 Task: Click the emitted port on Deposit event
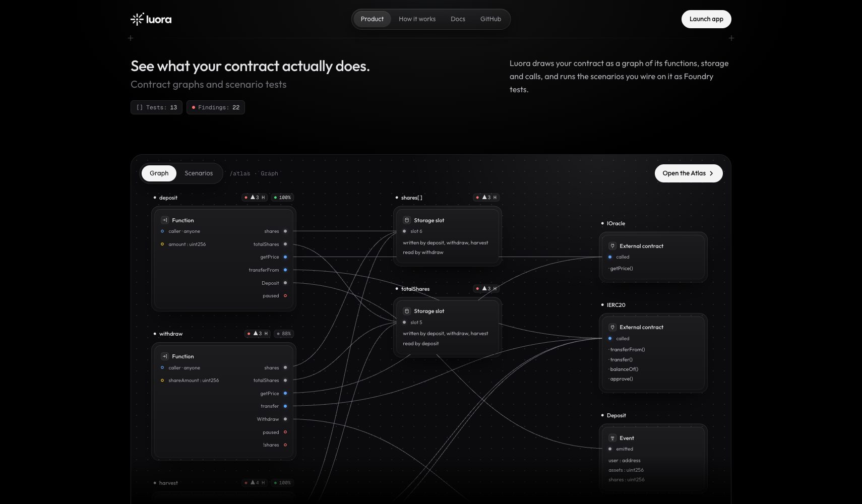pos(610,449)
